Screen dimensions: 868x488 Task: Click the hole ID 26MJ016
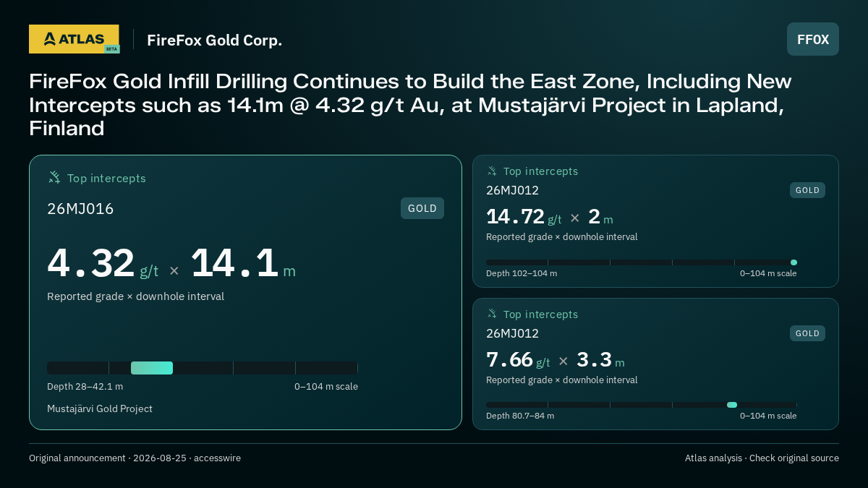point(80,209)
